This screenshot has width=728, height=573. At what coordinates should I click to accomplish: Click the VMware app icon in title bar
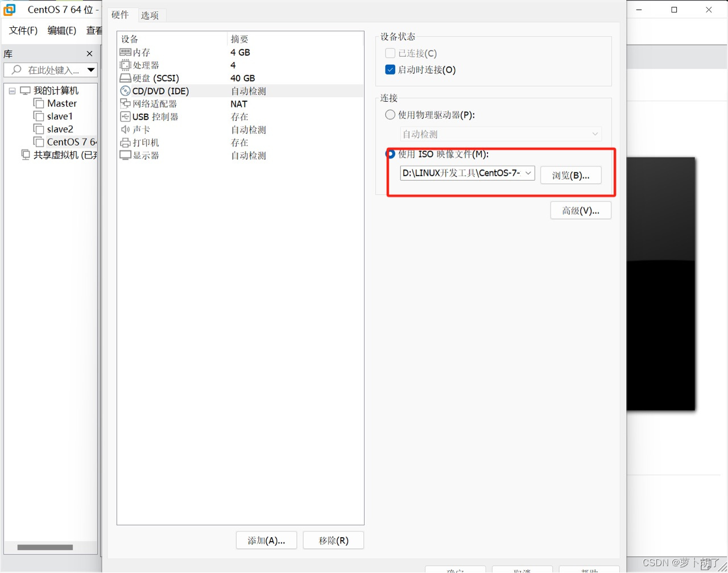pos(10,10)
